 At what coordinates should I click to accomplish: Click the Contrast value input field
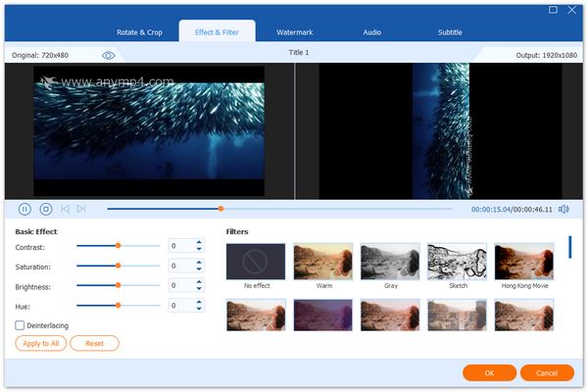(x=180, y=246)
